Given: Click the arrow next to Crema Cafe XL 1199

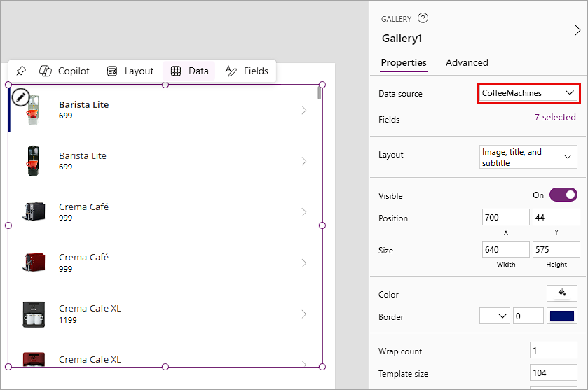Looking at the screenshot, I should [x=303, y=314].
